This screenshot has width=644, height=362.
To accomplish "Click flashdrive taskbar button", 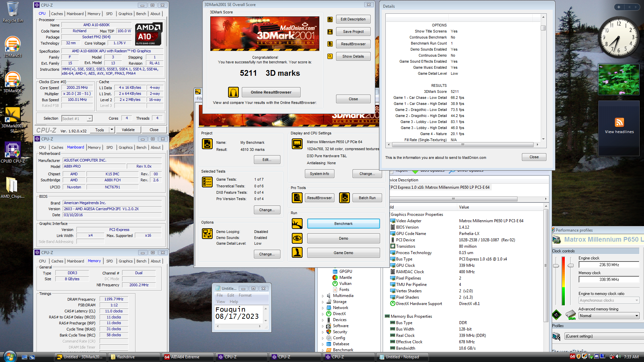I will pos(134,357).
